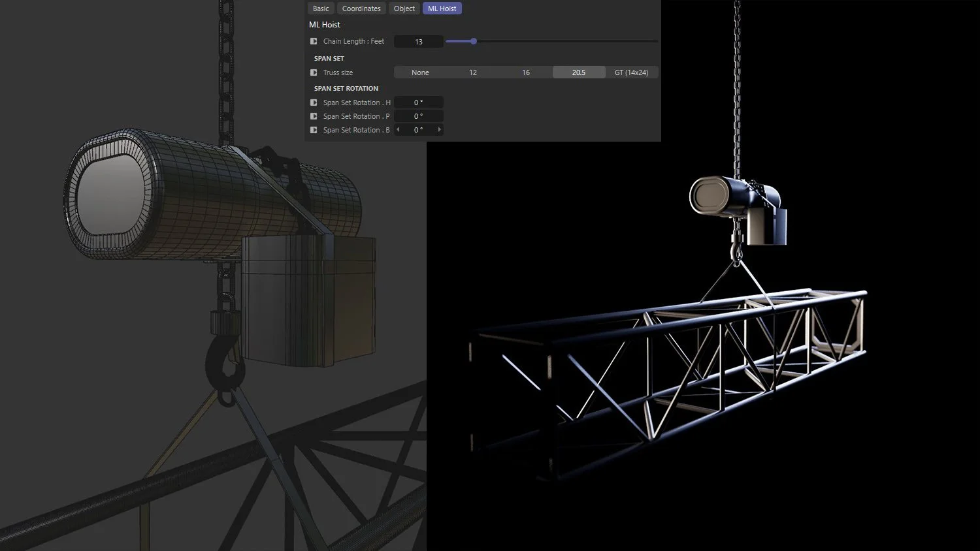The height and width of the screenshot is (551, 980).
Task: Click the Span Set Rotation P value field
Action: (x=418, y=116)
